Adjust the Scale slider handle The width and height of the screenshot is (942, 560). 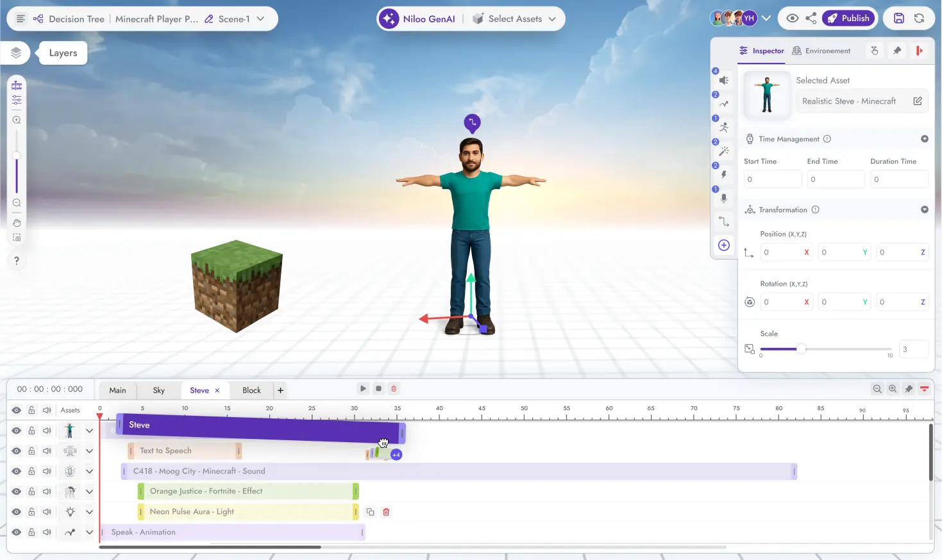(801, 349)
